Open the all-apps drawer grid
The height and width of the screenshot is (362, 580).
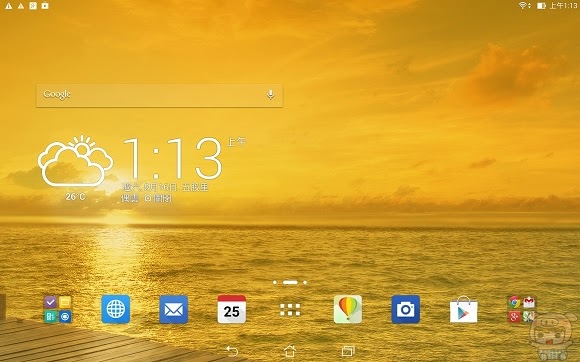coord(290,309)
